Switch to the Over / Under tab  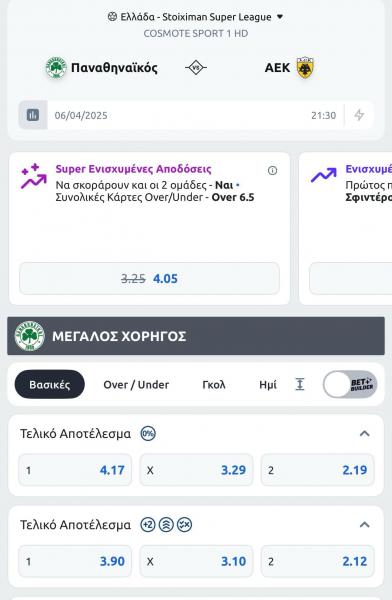[136, 384]
